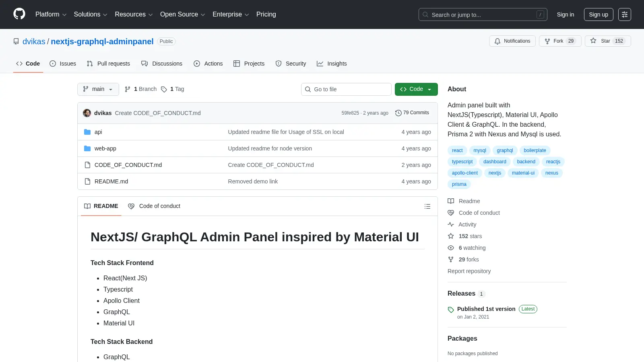The image size is (644, 362).
Task: Click Report repository link
Action: click(x=469, y=271)
